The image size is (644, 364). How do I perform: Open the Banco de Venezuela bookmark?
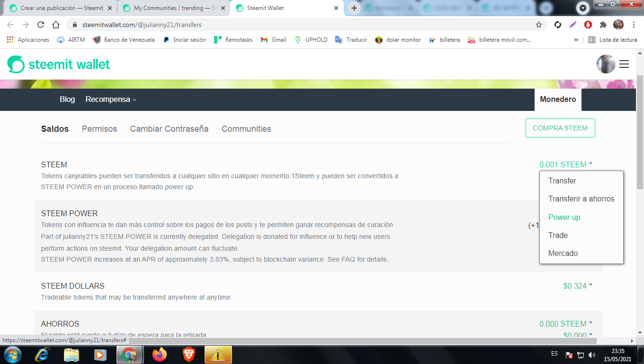pos(124,40)
